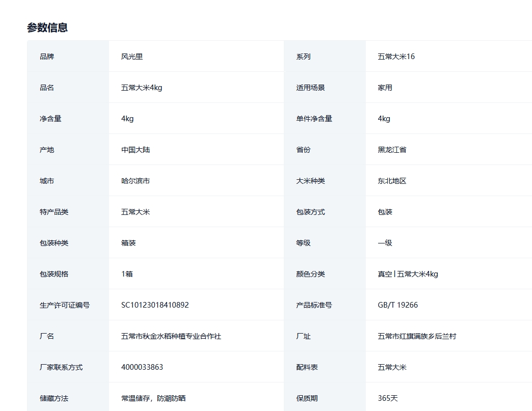Click the origin value 中国大陆
The width and height of the screenshot is (532, 411).
point(136,150)
